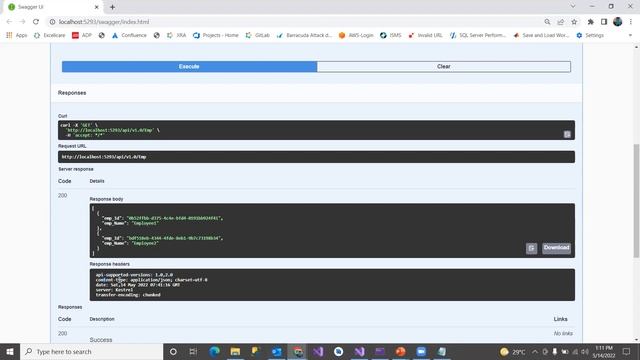Open the Chrome profile avatar
The width and height of the screenshot is (640, 360).
tap(618, 22)
